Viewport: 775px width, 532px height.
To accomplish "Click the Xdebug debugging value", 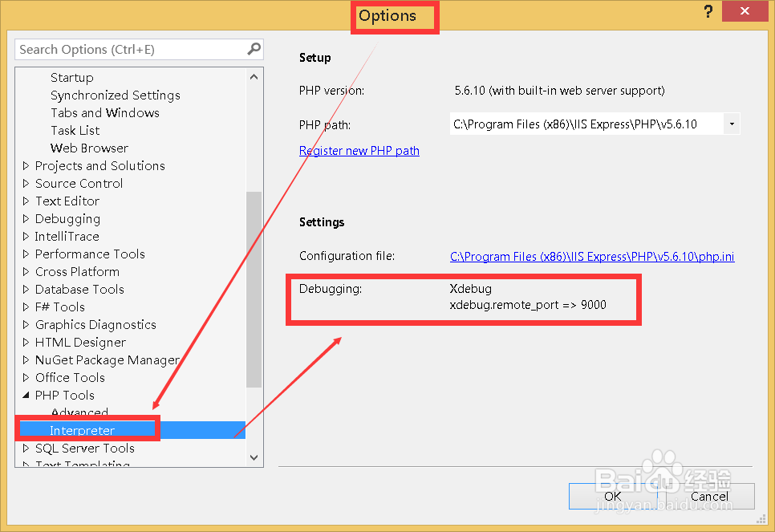I will pos(470,289).
